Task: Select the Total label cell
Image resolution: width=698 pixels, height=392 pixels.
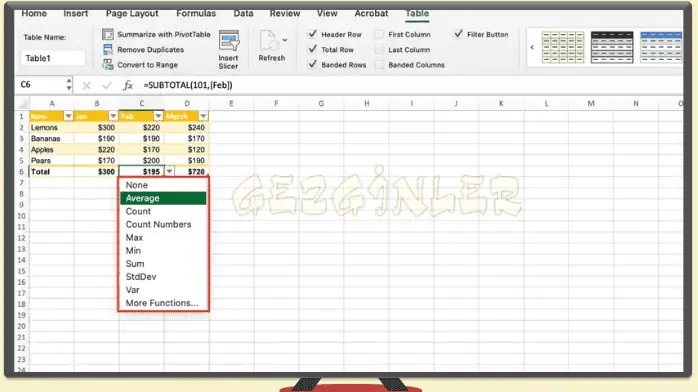Action: (x=51, y=171)
